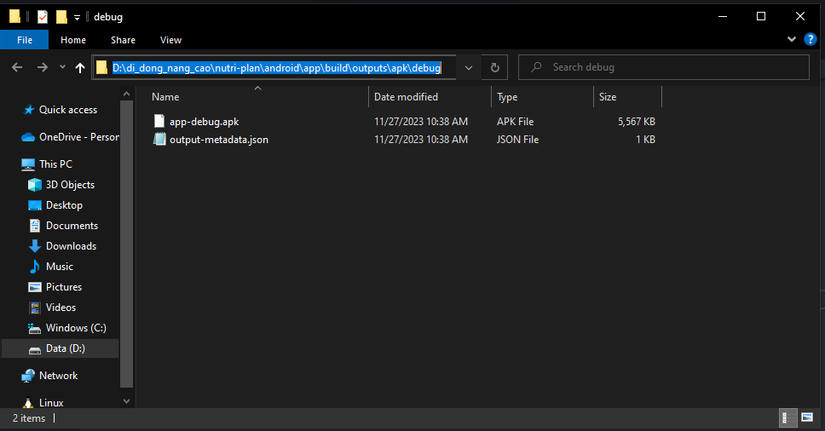This screenshot has height=431, width=825.
Task: Click the Search debug field
Action: (664, 67)
